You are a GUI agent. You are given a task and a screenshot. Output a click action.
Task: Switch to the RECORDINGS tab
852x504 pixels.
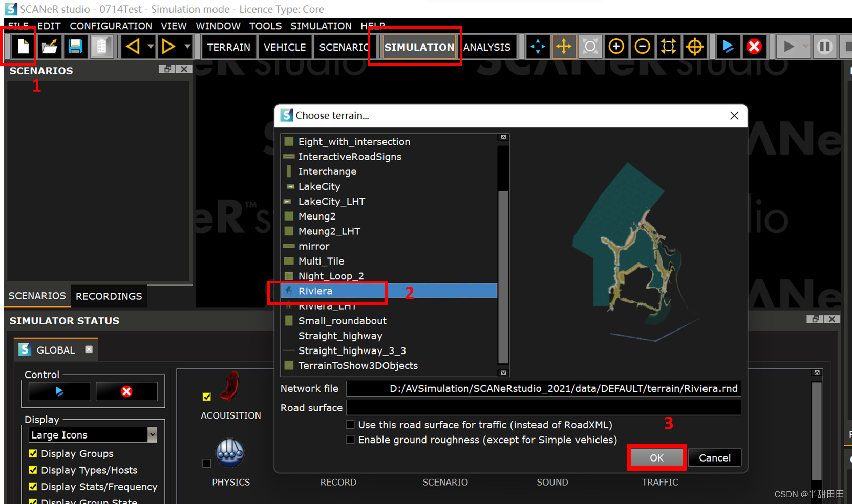click(x=109, y=296)
